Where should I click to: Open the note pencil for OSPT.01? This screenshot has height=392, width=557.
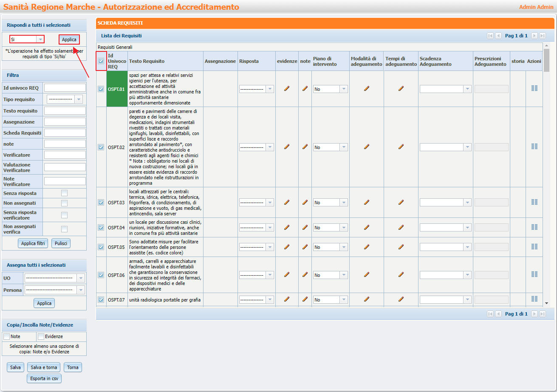[x=305, y=89]
